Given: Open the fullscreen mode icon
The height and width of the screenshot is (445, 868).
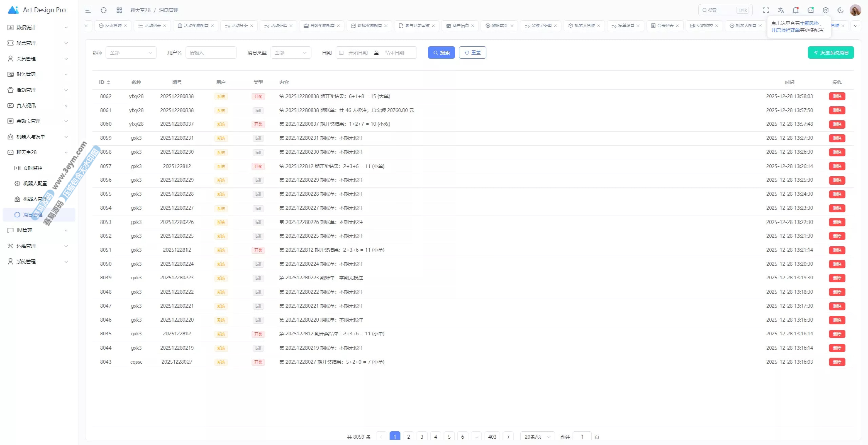Looking at the screenshot, I should coord(766,10).
